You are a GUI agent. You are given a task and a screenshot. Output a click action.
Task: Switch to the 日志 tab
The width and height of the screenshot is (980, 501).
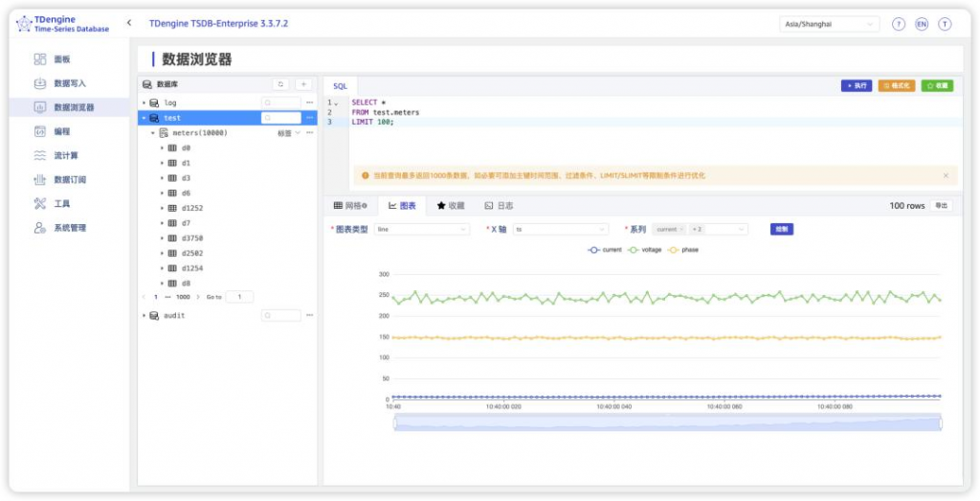tap(499, 206)
